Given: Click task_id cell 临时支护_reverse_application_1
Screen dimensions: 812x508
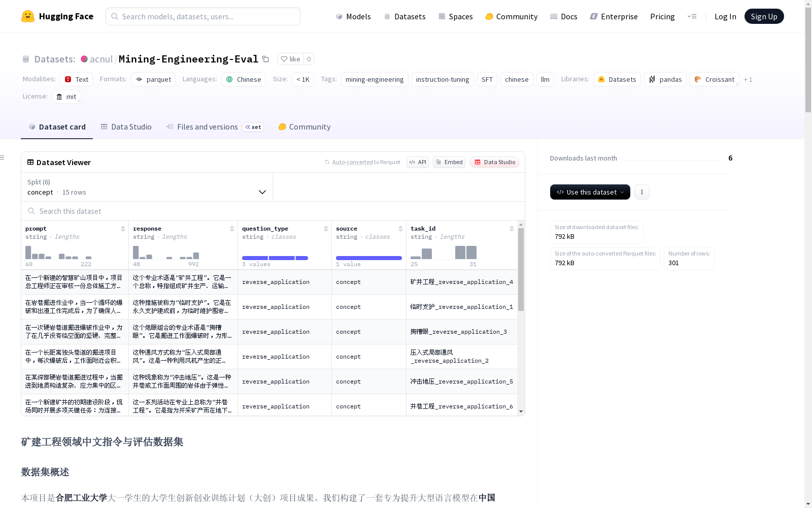Looking at the screenshot, I should pos(462,307).
